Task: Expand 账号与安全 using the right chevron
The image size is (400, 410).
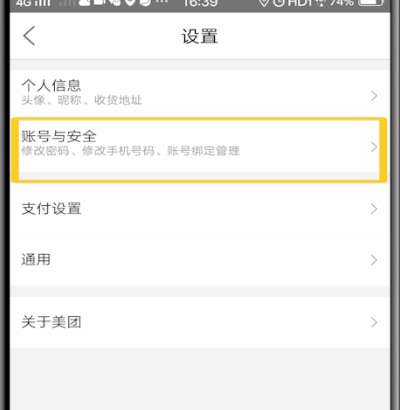Action: pos(374,147)
